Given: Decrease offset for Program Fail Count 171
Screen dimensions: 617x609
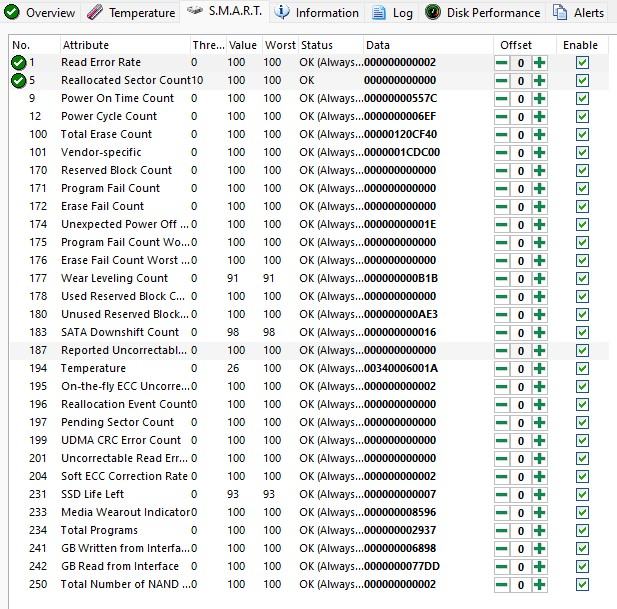Looking at the screenshot, I should click(x=501, y=188).
